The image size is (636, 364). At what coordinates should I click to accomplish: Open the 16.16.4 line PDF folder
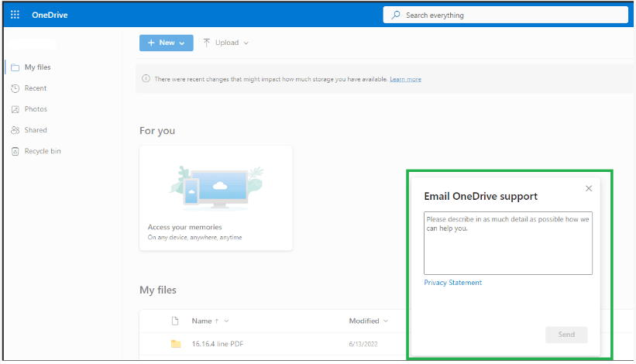pyautogui.click(x=218, y=344)
